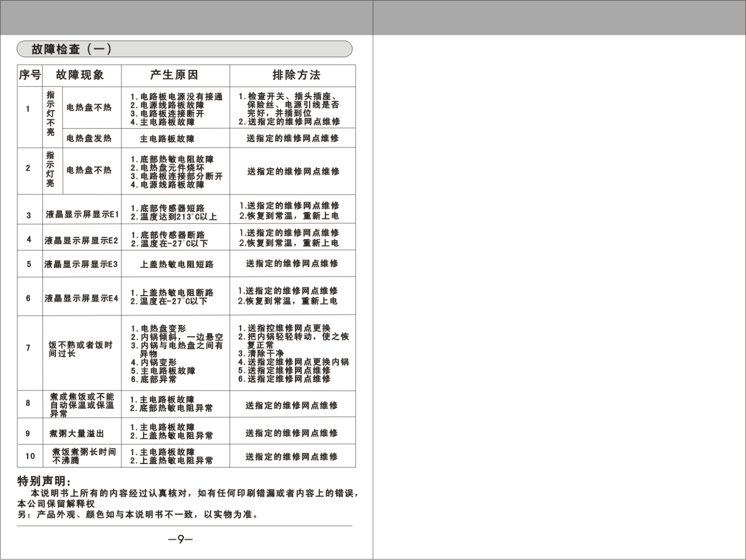Click symptom 煮成焦饭或不能自动保温
This screenshot has width=746, height=560.
(x=82, y=405)
